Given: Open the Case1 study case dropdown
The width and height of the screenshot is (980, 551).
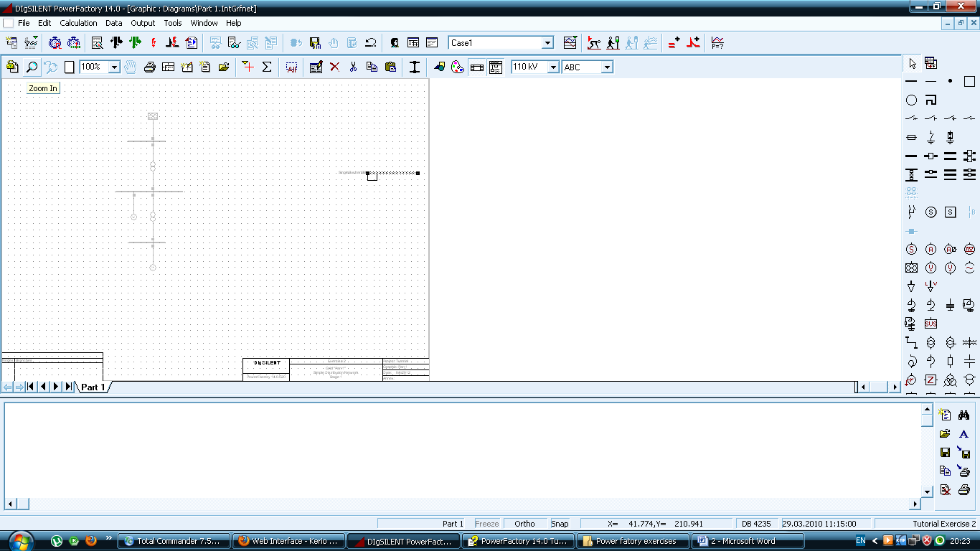Looking at the screenshot, I should pos(548,43).
